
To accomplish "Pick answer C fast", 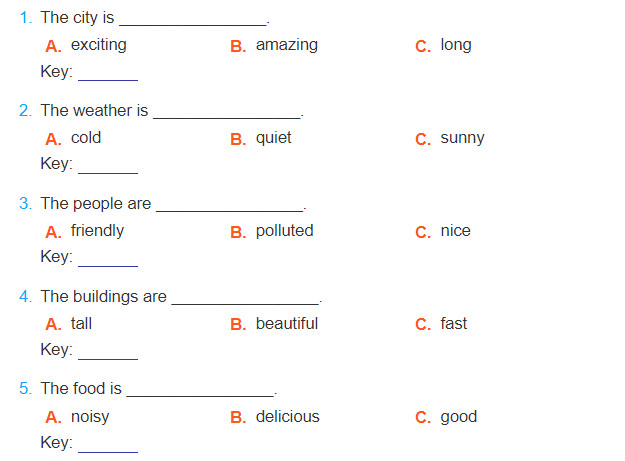I will click(x=441, y=324).
